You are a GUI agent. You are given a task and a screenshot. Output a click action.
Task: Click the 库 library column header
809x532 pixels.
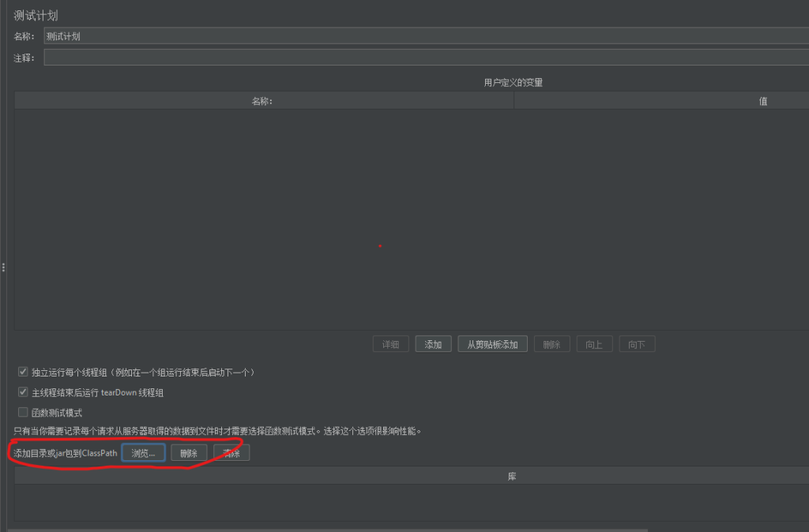pos(512,477)
